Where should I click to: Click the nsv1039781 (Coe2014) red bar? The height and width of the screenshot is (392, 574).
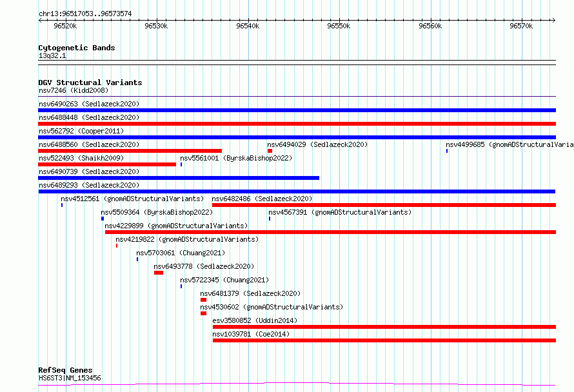384,340
